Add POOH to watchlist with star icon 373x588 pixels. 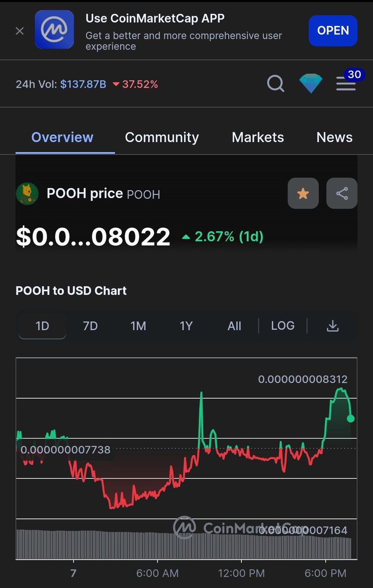click(303, 194)
